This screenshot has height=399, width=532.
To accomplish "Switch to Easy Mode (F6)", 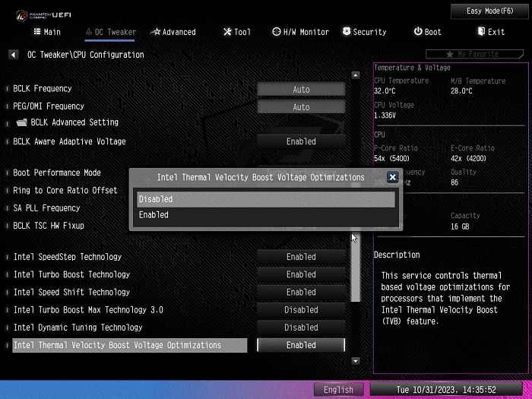I will click(490, 11).
